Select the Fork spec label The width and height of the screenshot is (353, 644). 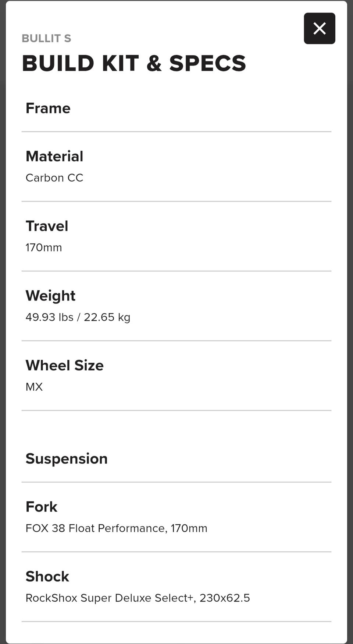point(41,507)
